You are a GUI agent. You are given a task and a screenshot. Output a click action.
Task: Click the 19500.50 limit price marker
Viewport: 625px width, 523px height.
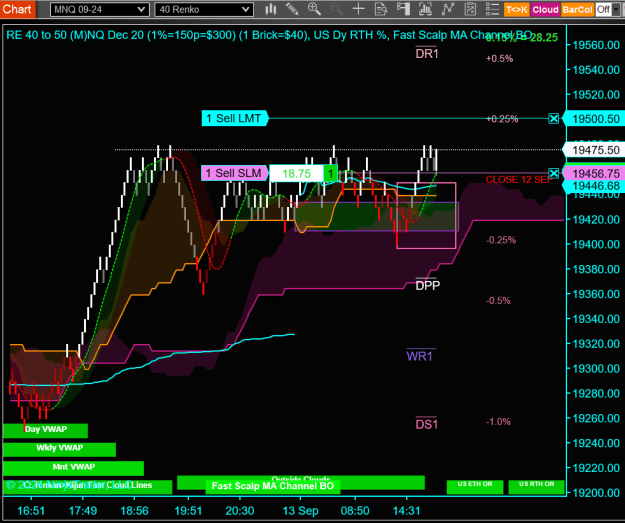pyautogui.click(x=594, y=119)
